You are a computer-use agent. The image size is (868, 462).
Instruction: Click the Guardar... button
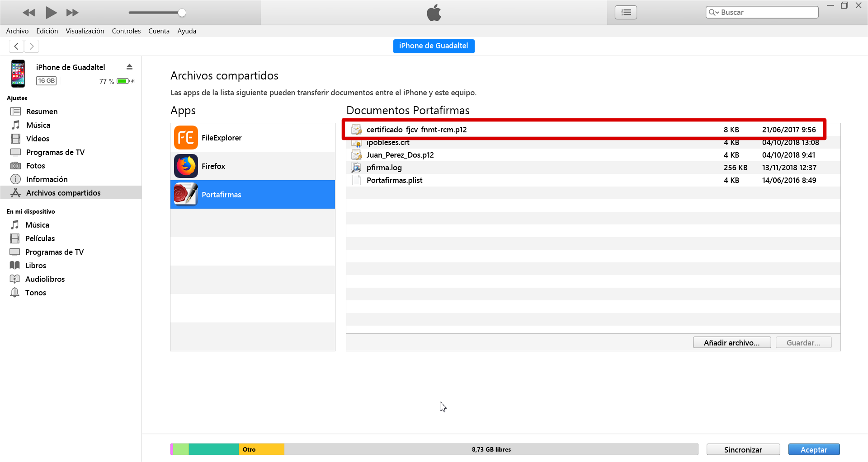click(x=803, y=343)
